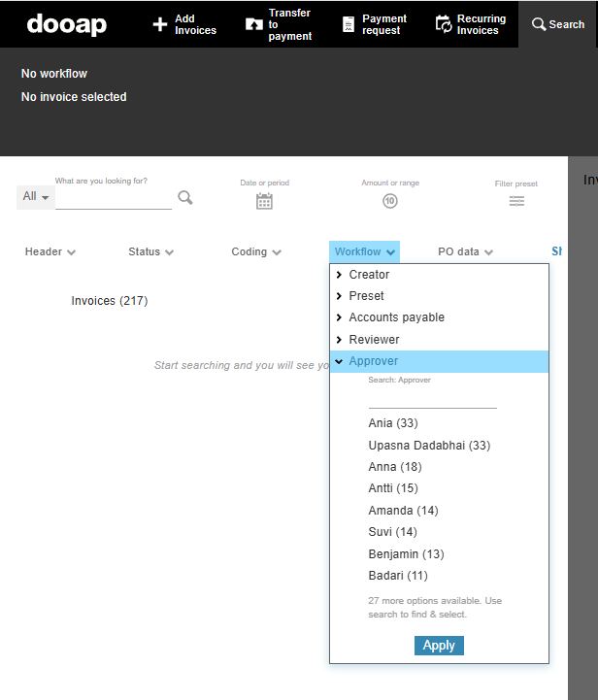Select approver Benjamin (13)
This screenshot has width=598, height=700.
pyautogui.click(x=406, y=554)
